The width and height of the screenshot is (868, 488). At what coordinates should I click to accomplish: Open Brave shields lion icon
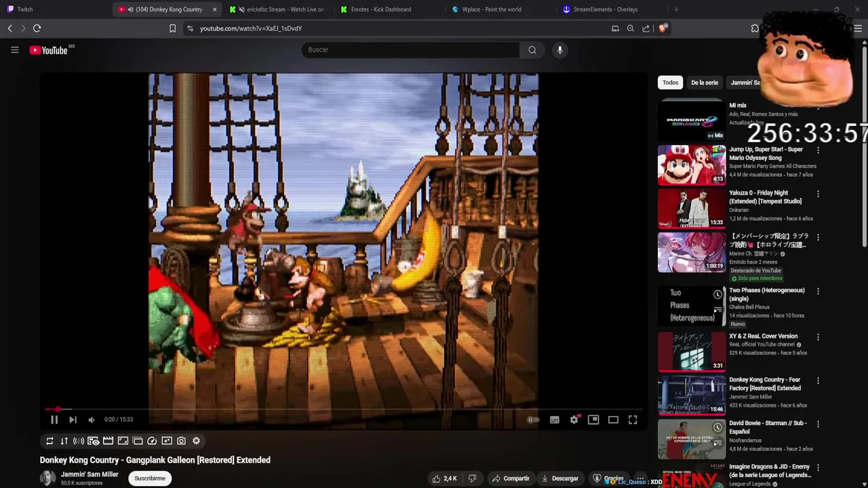coord(663,28)
